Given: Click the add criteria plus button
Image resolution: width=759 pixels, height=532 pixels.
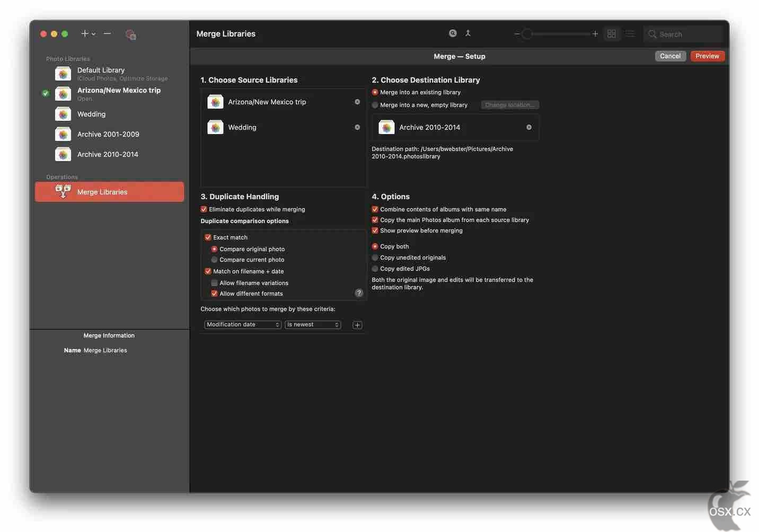Looking at the screenshot, I should [x=357, y=325].
